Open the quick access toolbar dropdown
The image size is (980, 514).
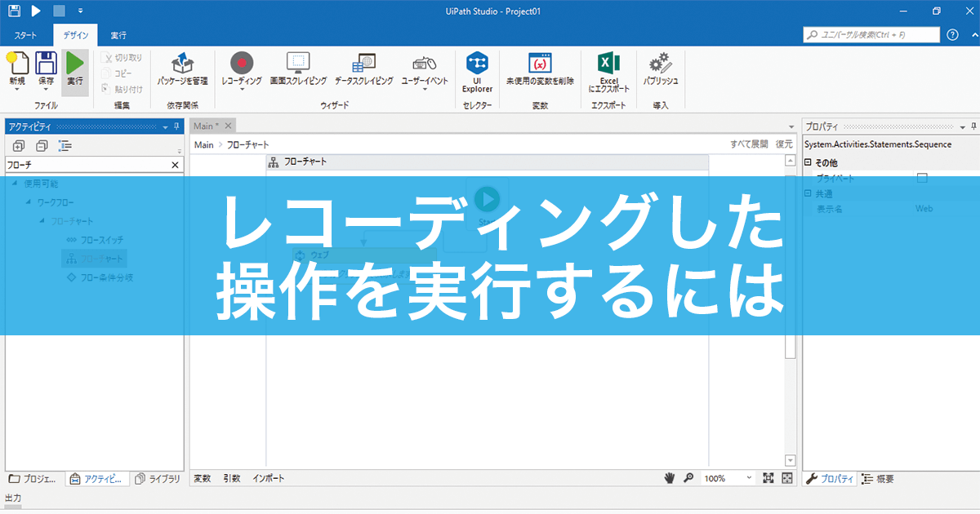click(x=80, y=11)
